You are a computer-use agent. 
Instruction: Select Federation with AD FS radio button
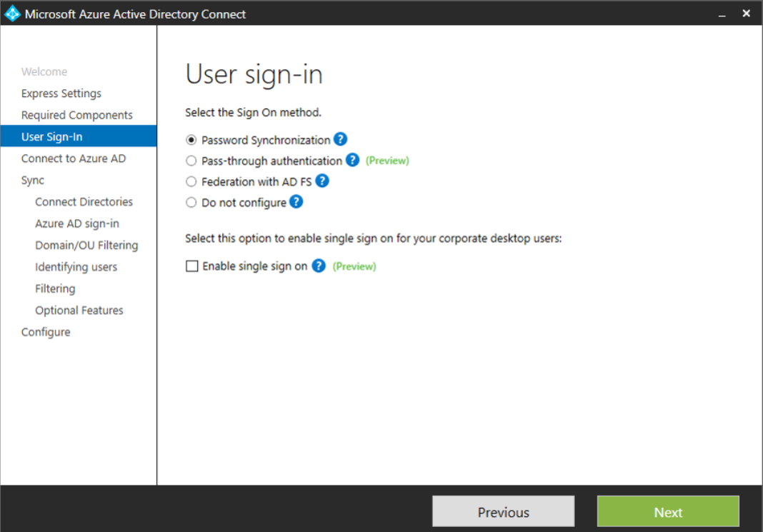point(191,182)
